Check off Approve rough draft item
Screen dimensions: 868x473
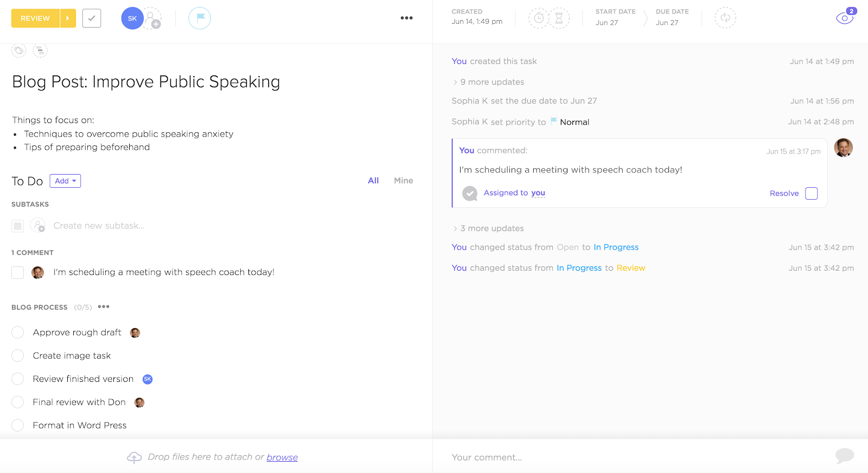(x=18, y=333)
